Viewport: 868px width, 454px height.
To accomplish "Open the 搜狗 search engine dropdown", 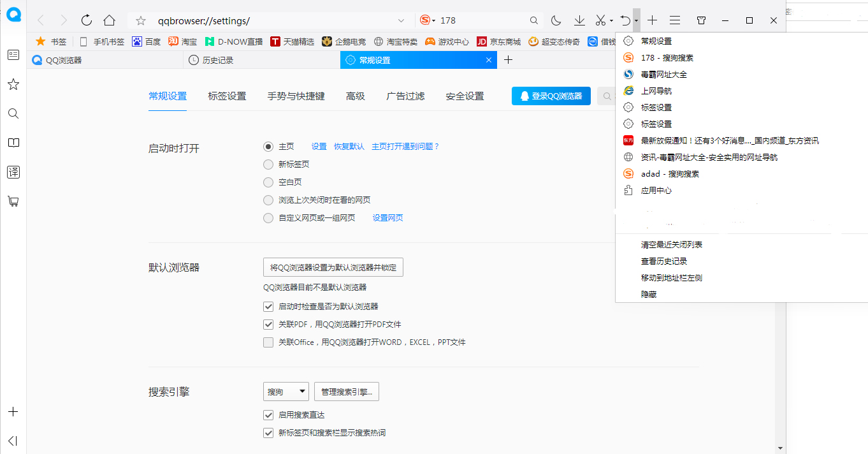I will pyautogui.click(x=286, y=391).
